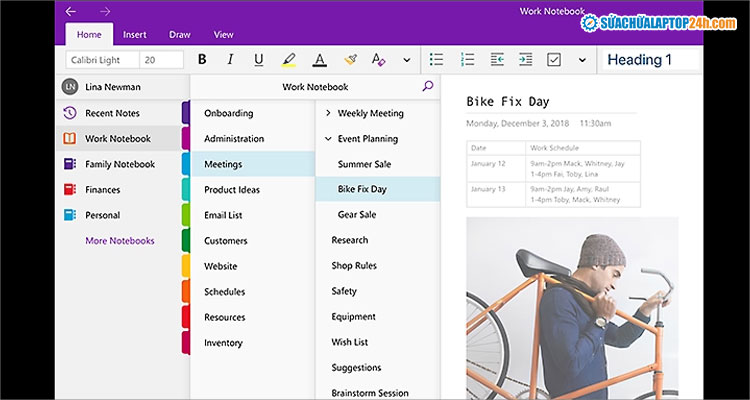Open the Customers section
This screenshot has width=750, height=400.
(253, 241)
